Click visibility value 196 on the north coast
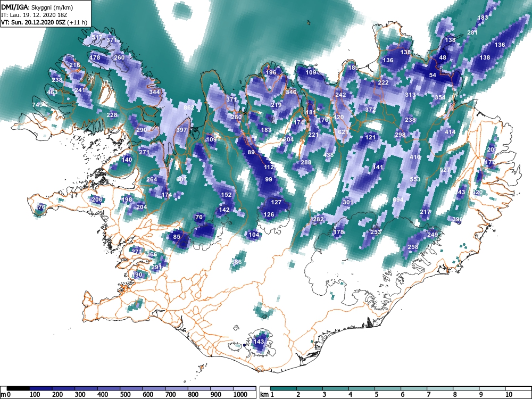Image resolution: width=532 pixels, height=399 pixels. pos(271,72)
